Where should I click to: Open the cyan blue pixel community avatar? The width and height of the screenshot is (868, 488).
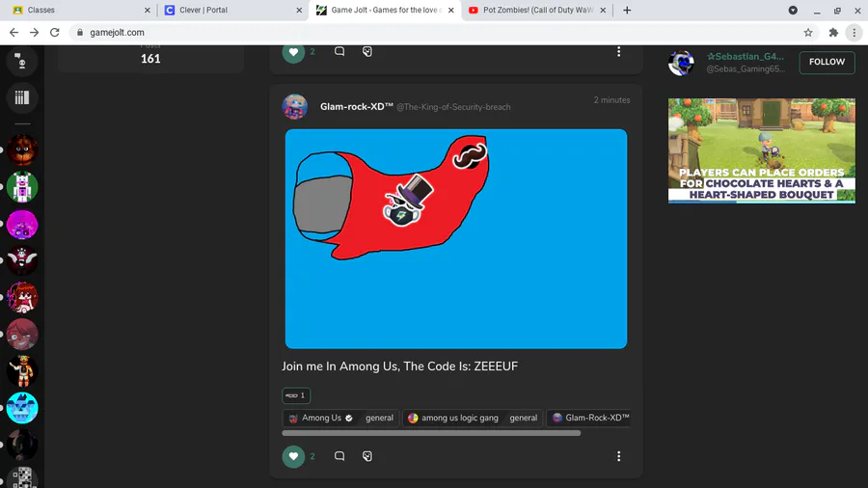(x=22, y=408)
